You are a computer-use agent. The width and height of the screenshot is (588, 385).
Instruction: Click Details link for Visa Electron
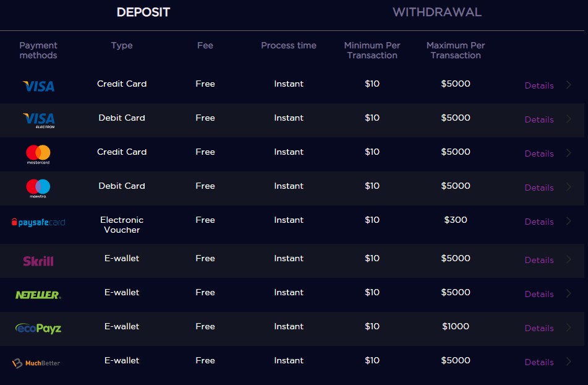(x=539, y=119)
